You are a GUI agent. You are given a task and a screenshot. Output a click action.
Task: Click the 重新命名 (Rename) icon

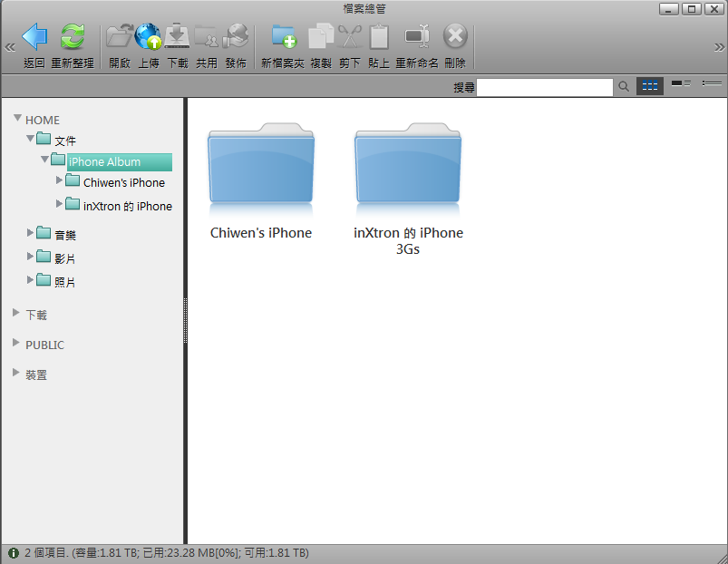(417, 38)
